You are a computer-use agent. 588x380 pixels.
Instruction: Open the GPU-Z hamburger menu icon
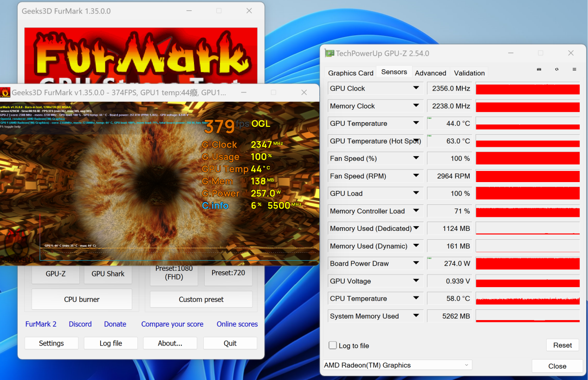(574, 69)
